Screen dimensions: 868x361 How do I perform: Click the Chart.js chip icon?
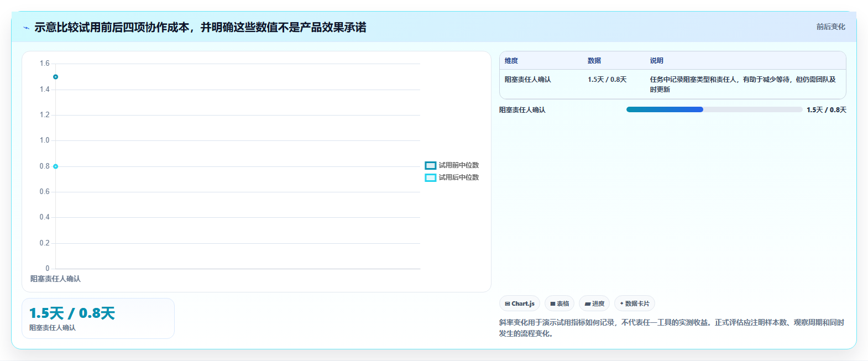508,304
